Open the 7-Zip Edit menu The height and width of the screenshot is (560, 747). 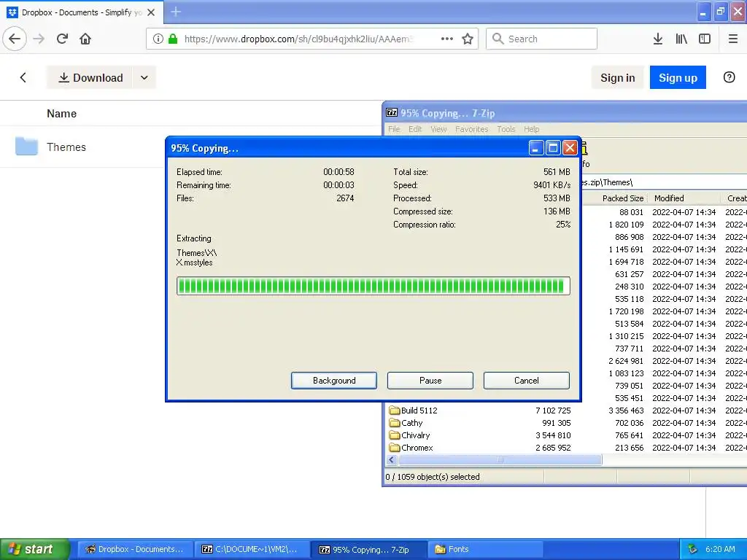pos(415,129)
